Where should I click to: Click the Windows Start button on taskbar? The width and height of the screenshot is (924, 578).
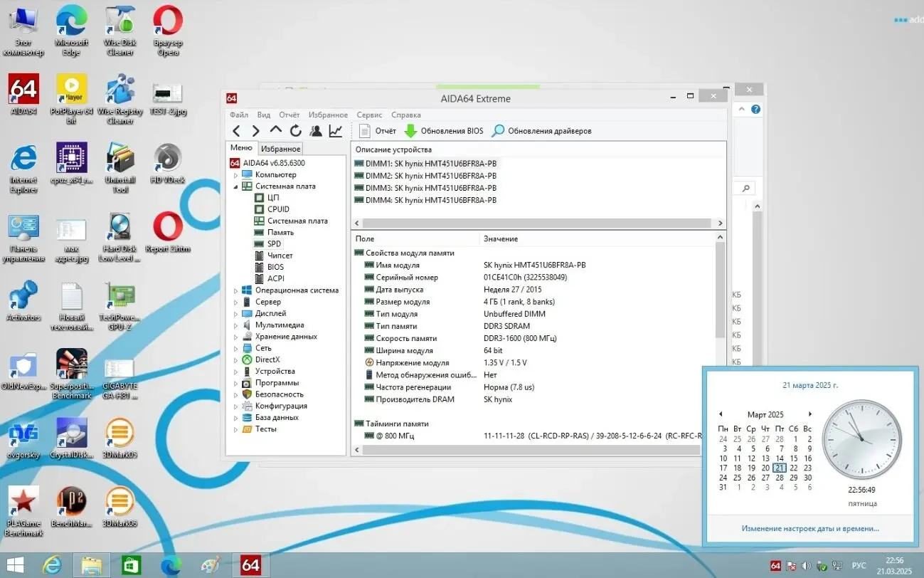coord(15,565)
